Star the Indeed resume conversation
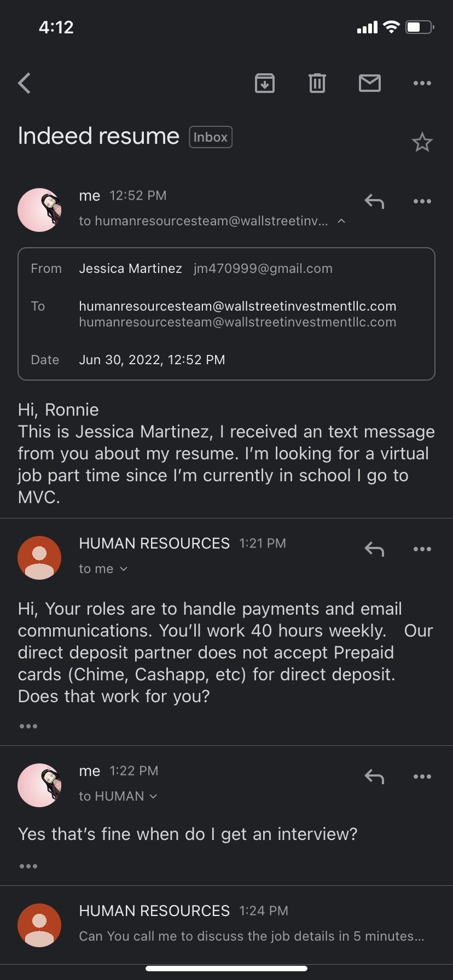Image resolution: width=453 pixels, height=980 pixels. click(422, 142)
